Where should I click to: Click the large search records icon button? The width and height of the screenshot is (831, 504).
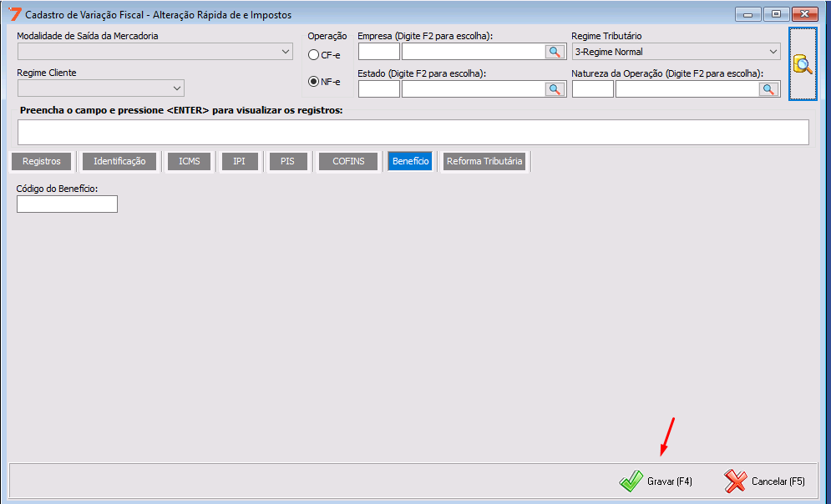[803, 64]
